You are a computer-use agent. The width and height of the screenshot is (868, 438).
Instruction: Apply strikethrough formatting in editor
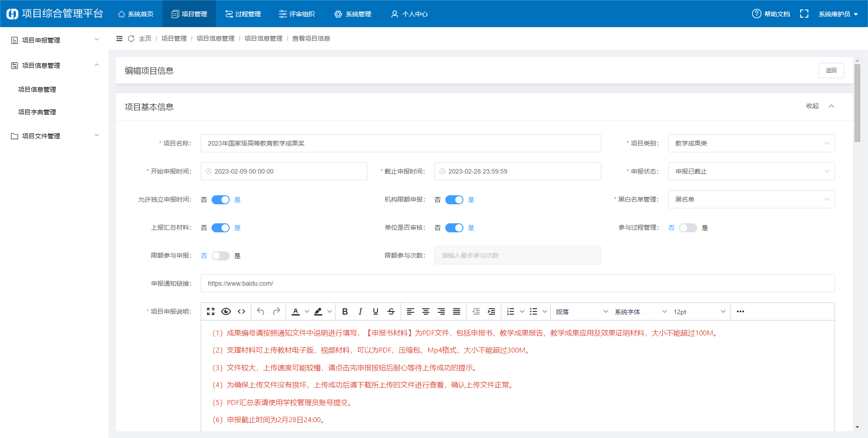click(391, 311)
